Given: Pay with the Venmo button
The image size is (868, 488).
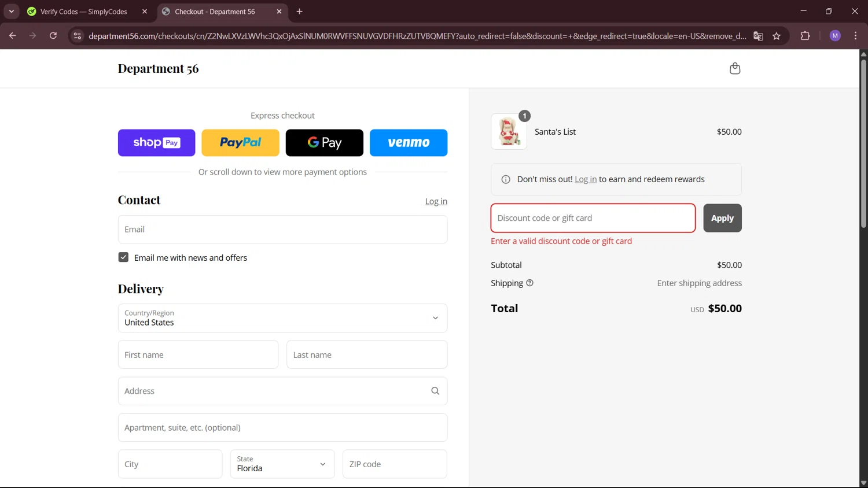Looking at the screenshot, I should [x=409, y=143].
